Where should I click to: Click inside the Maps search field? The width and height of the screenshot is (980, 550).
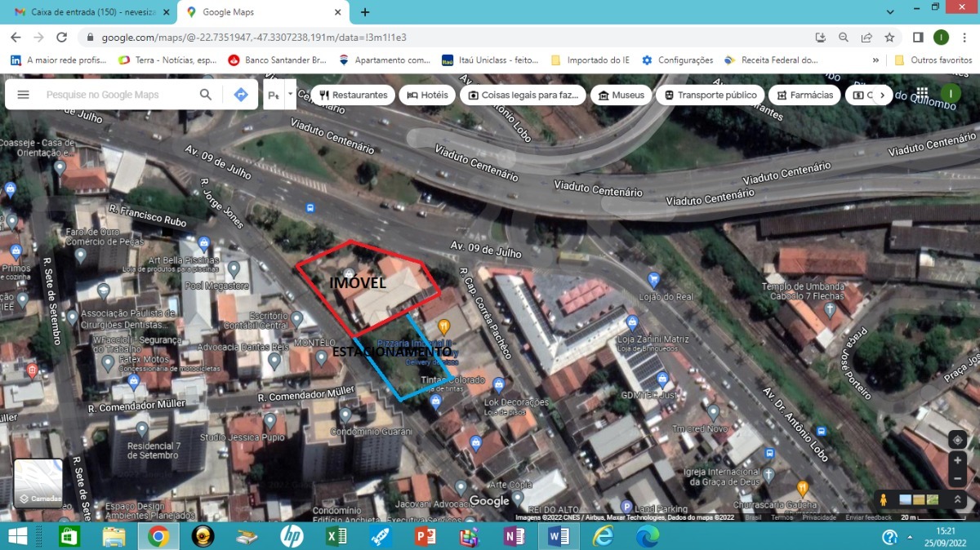pyautogui.click(x=114, y=95)
